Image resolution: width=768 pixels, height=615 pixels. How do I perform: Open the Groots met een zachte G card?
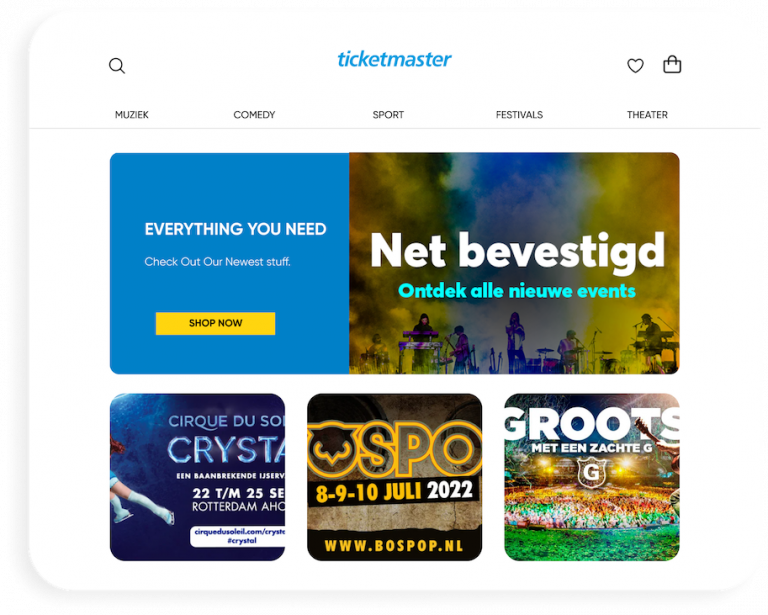[592, 477]
